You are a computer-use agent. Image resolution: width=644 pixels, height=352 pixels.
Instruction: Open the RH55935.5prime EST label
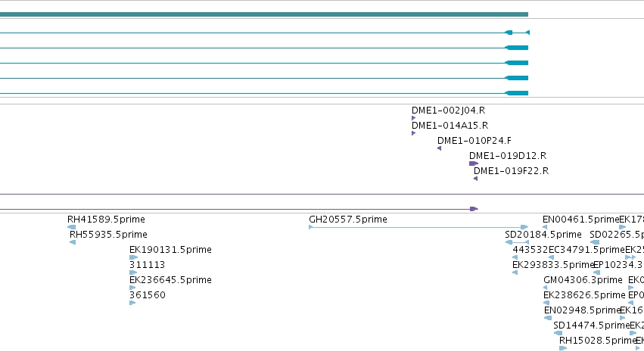click(x=108, y=235)
